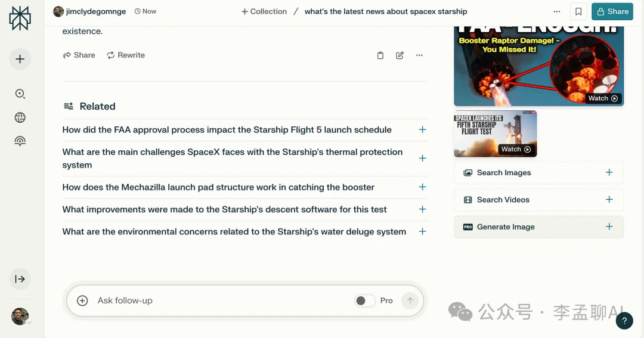Open the thread options ellipsis menu in header
The height and width of the screenshot is (338, 644).
(556, 11)
